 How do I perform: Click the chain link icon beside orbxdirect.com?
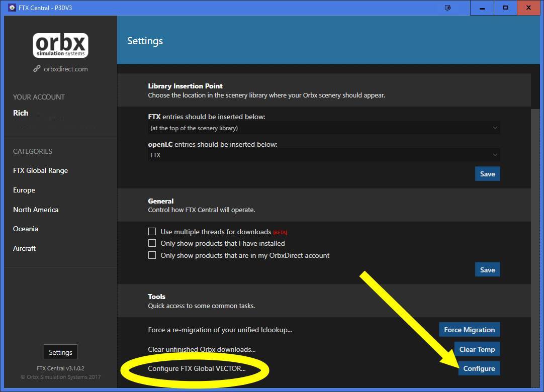coord(37,69)
